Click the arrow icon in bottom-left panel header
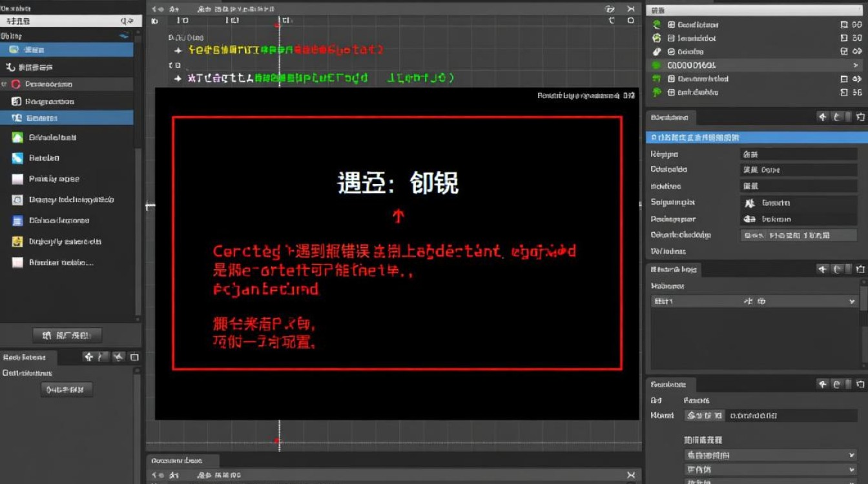Viewport: 868px width, 484px height. [x=88, y=357]
